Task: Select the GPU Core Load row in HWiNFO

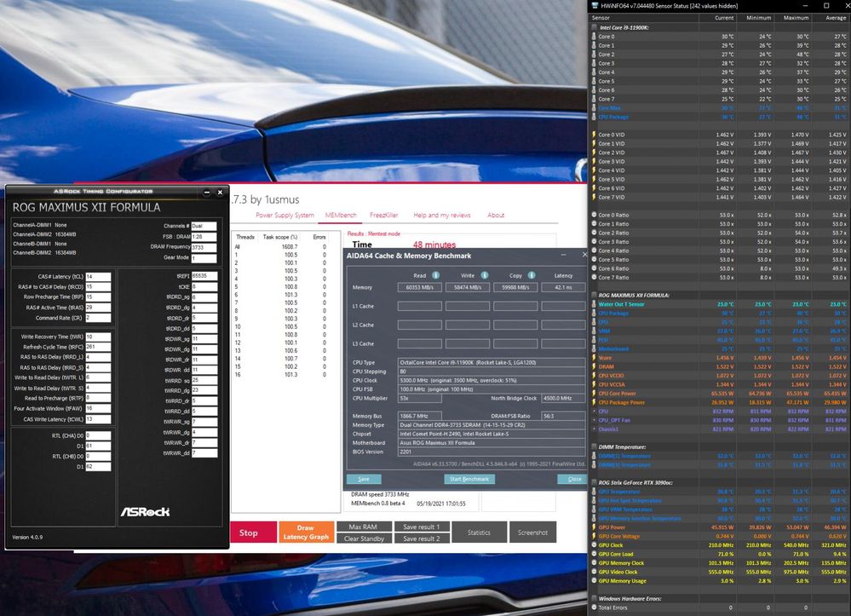Action: point(720,554)
